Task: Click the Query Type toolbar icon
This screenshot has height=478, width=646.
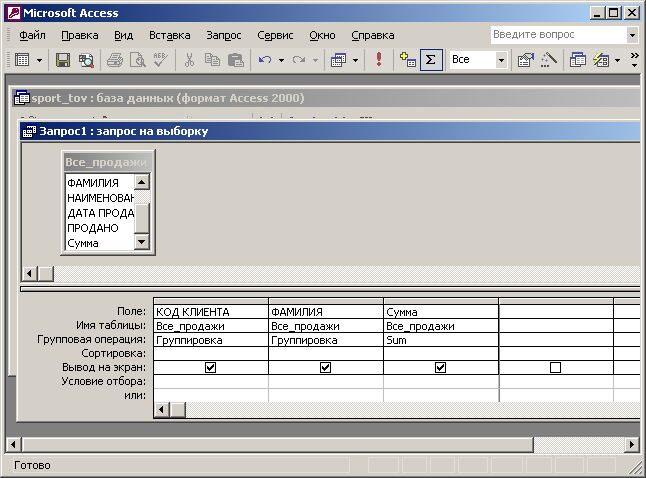Action: (338, 60)
